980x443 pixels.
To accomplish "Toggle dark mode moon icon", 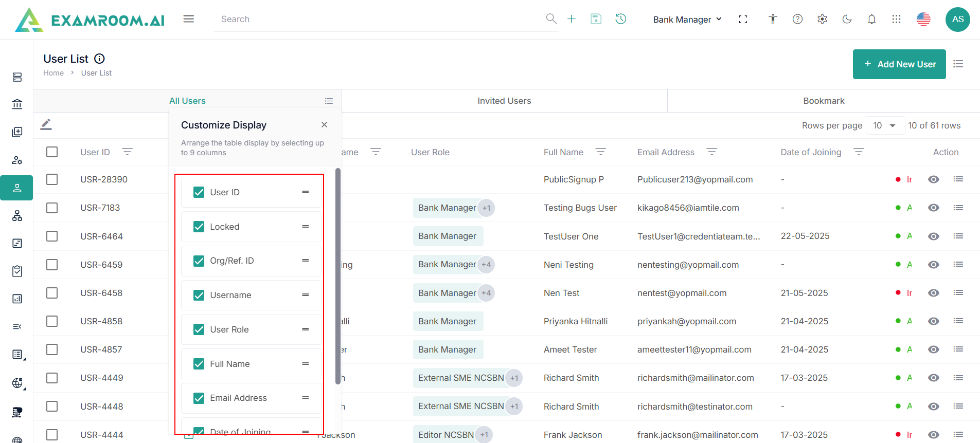I will coord(847,19).
